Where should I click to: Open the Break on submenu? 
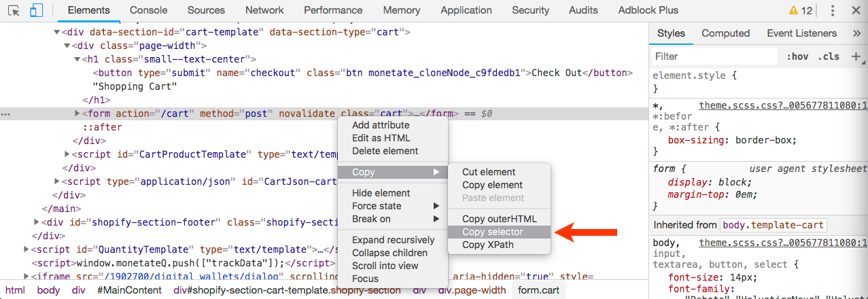393,219
